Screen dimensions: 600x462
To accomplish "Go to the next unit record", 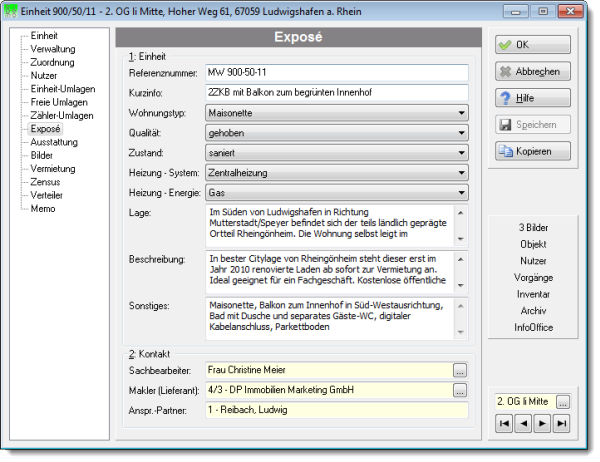I will coord(542,423).
